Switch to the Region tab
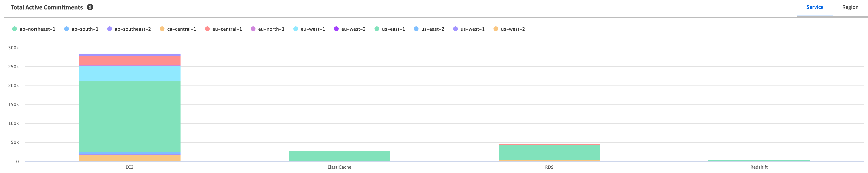868x173 pixels. click(850, 7)
